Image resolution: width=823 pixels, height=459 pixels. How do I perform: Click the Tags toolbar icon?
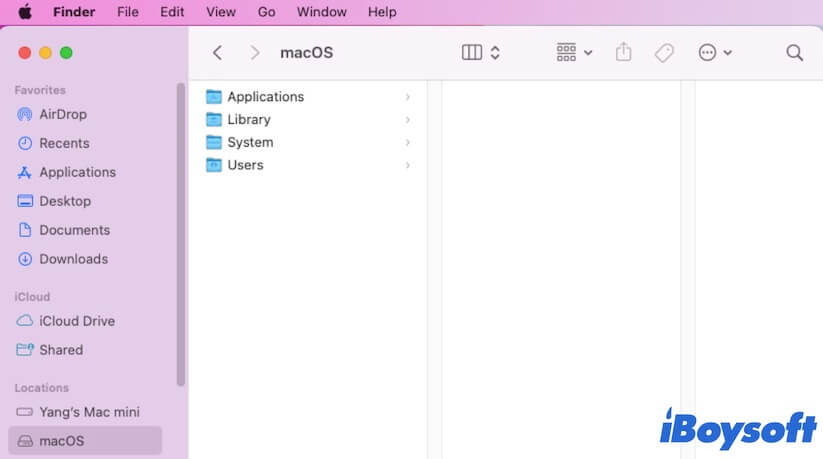[x=664, y=53]
